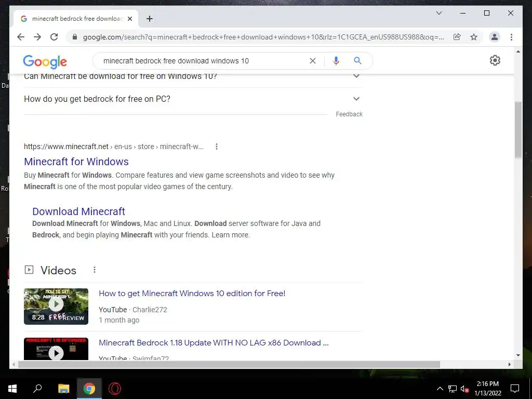Open 'How to get Minecraft Windows 10 edition for Free!'
532x399 pixels.
(192, 293)
